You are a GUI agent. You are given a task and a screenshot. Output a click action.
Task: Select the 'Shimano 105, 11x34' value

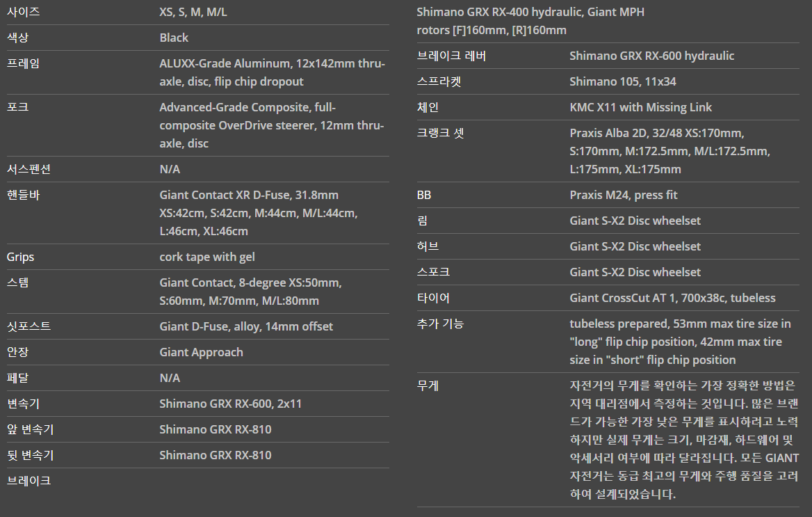pos(623,82)
